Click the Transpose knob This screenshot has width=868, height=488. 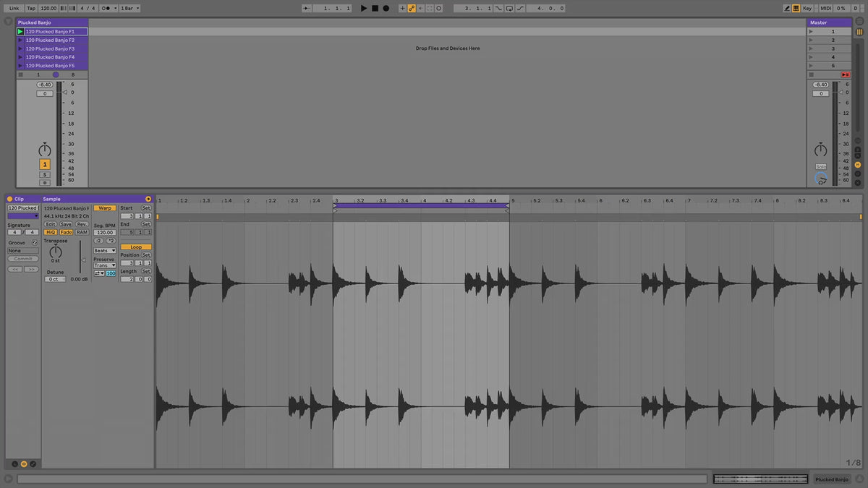(x=56, y=252)
